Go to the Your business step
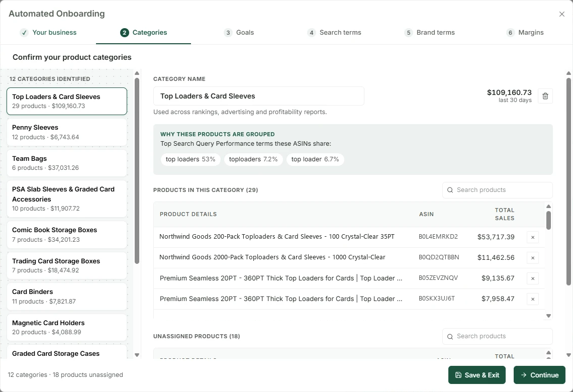Viewport: 573px width, 392px height. (x=48, y=33)
